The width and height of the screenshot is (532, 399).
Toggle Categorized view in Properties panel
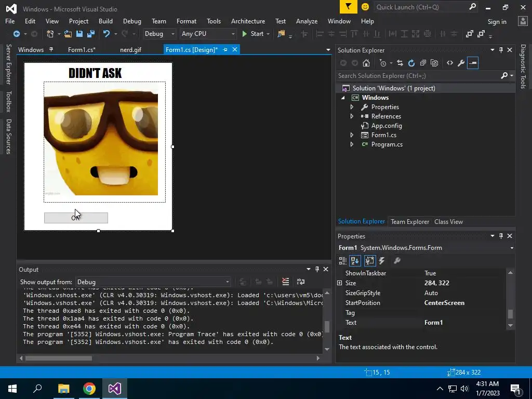tap(343, 261)
